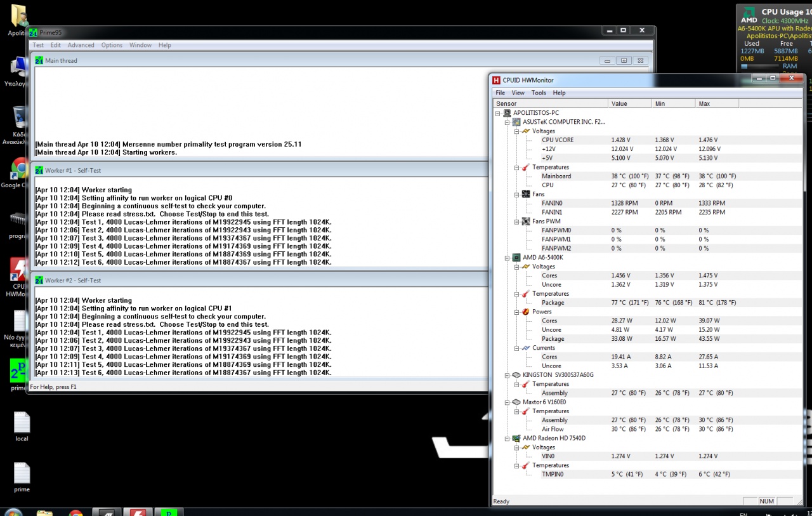
Task: Open the View menu in HWMonitor
Action: click(518, 93)
